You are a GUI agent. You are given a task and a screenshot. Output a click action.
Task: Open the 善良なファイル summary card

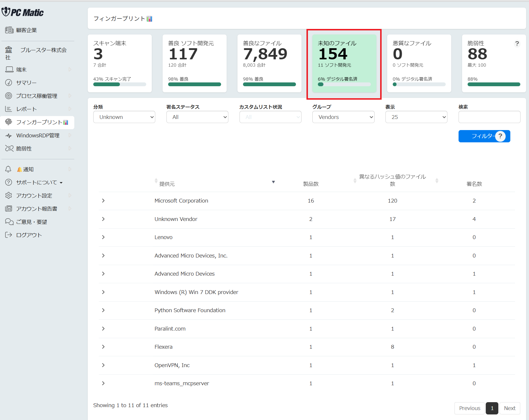coord(269,63)
